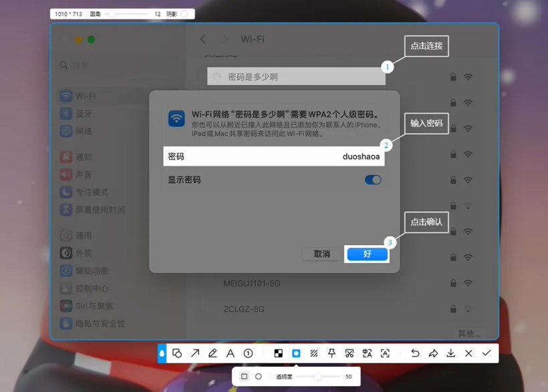The image size is (548, 392).
Task: Click the 好 button to confirm
Action: click(366, 254)
